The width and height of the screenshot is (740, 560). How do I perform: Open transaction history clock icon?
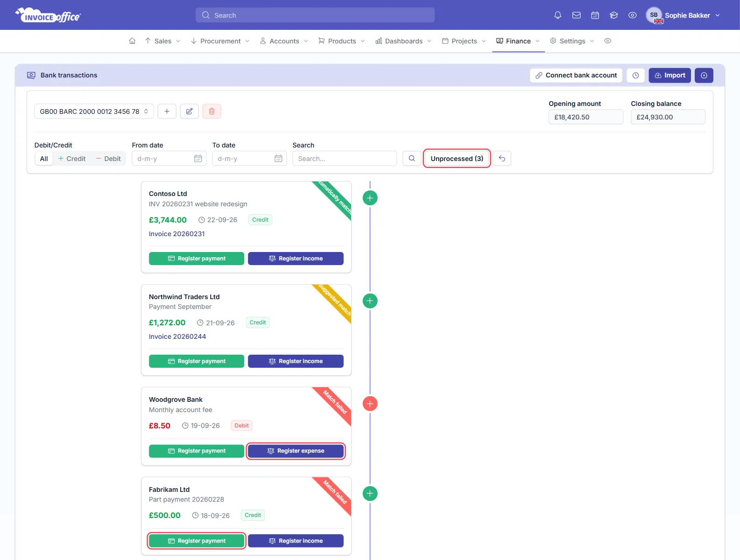click(635, 76)
